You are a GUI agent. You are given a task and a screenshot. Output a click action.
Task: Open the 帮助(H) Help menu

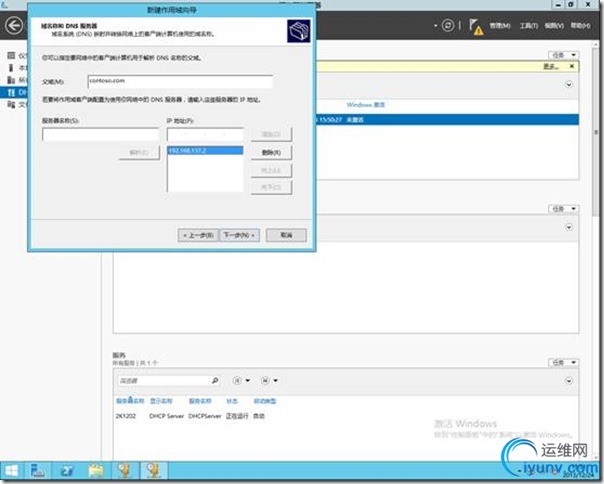(x=580, y=26)
